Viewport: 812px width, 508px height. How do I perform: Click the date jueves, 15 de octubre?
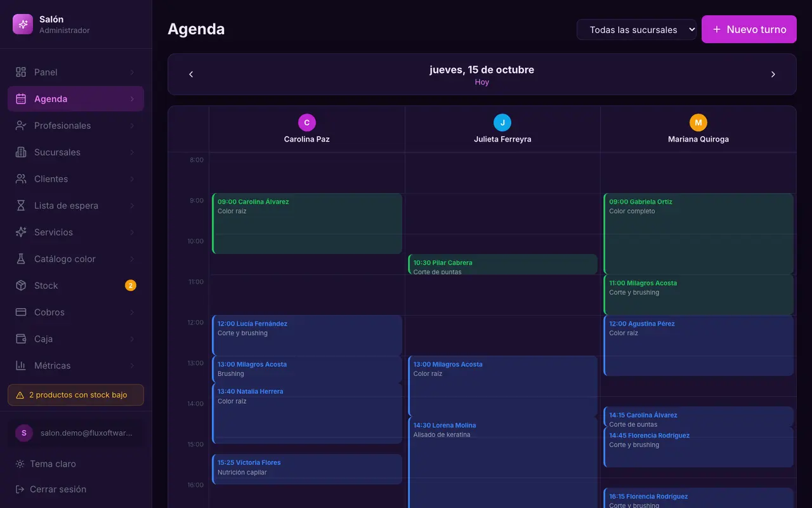pos(482,70)
